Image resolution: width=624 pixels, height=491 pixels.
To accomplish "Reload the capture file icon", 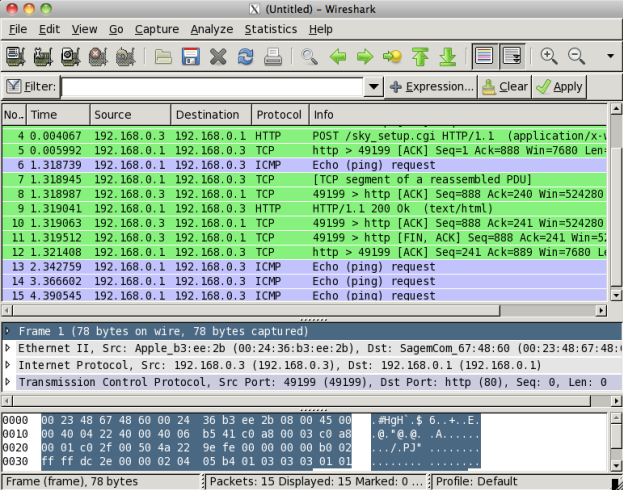I will 246,56.
